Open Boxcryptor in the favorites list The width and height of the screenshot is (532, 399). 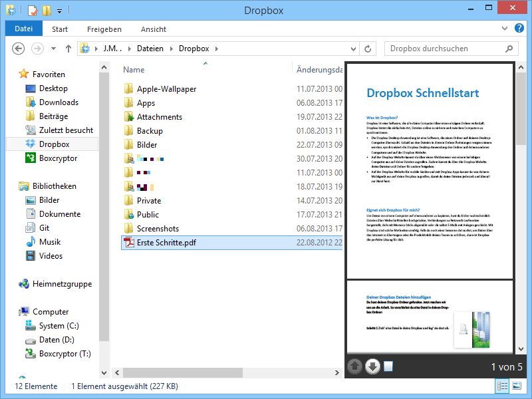(58, 158)
